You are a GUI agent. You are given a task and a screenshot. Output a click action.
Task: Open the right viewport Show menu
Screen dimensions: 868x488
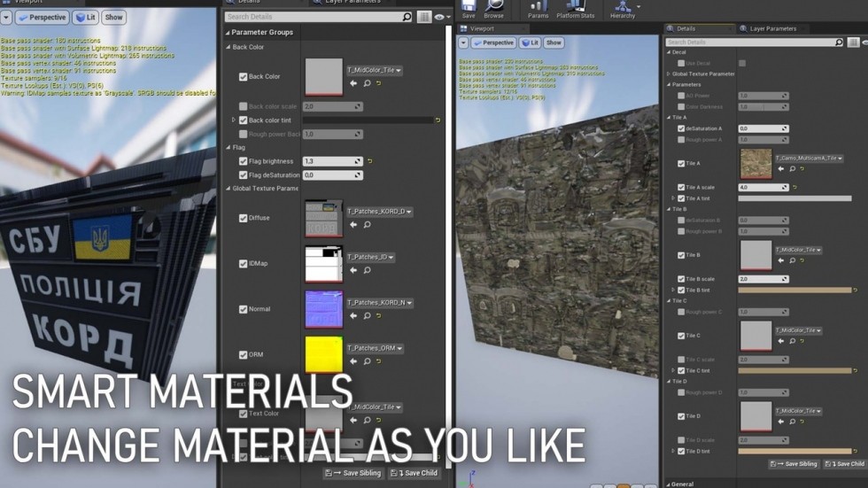[554, 43]
